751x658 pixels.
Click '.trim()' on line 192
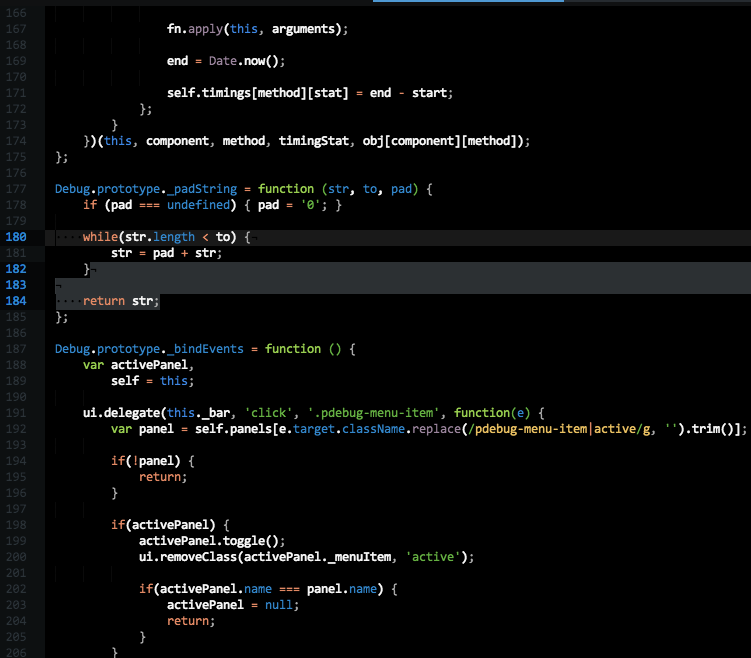(709, 429)
